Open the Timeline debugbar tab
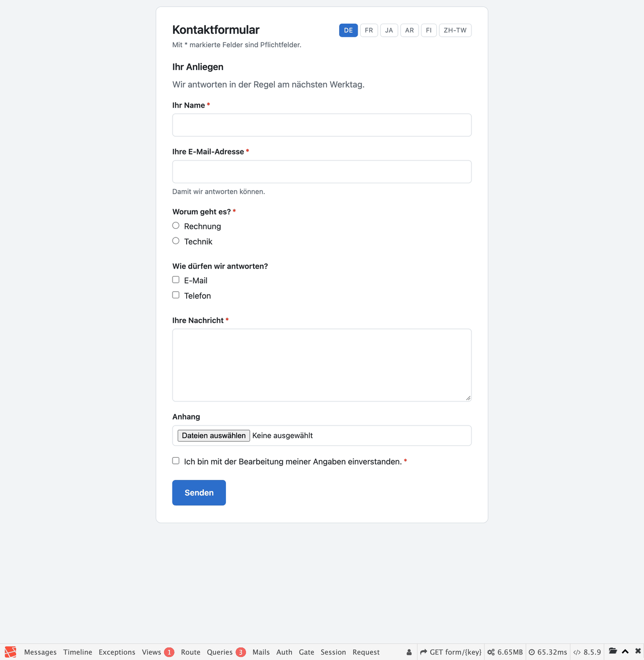This screenshot has width=644, height=660. 78,652
